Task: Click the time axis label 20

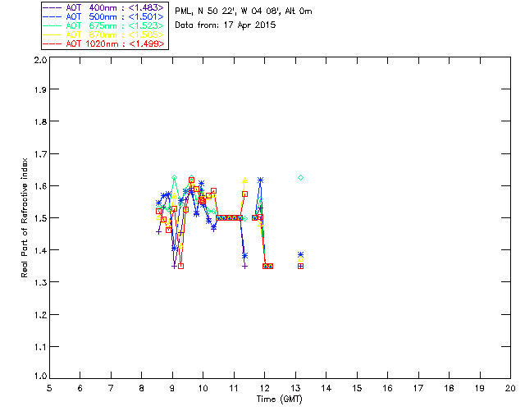Action: point(510,388)
